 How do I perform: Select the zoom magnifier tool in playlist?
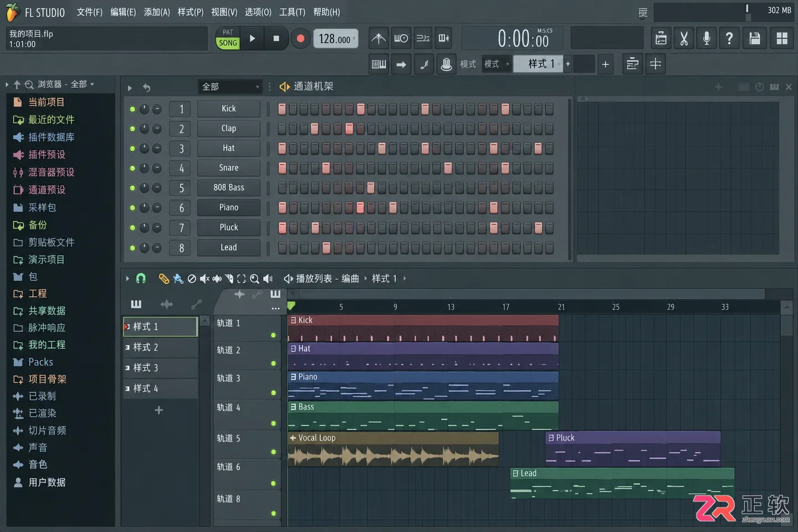point(254,279)
